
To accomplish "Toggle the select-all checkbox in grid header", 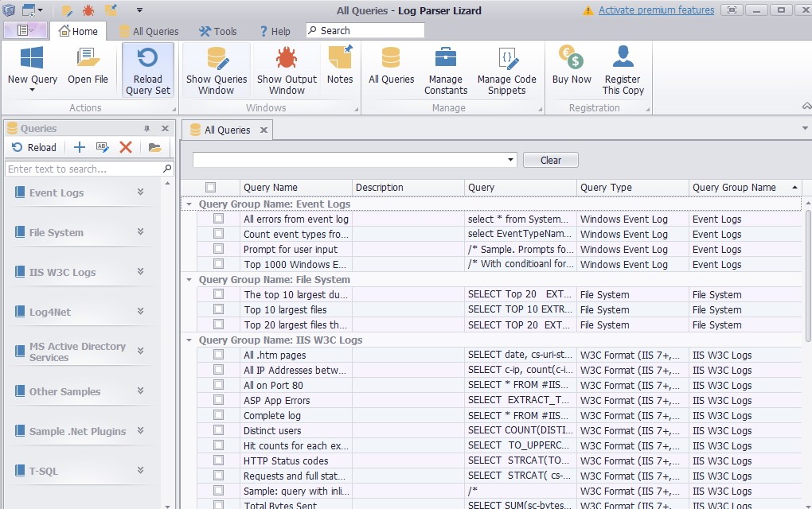I will [210, 188].
